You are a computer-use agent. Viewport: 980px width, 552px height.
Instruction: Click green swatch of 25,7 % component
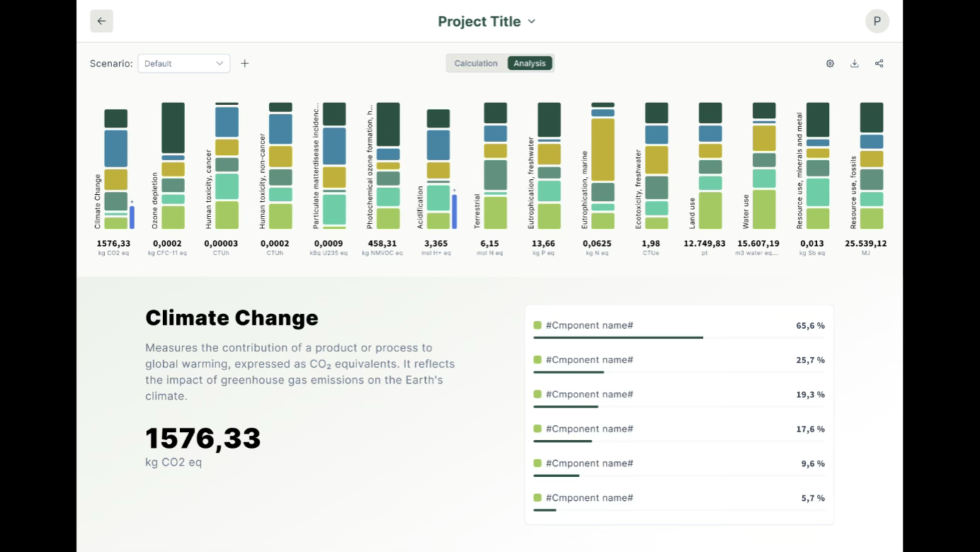[537, 360]
